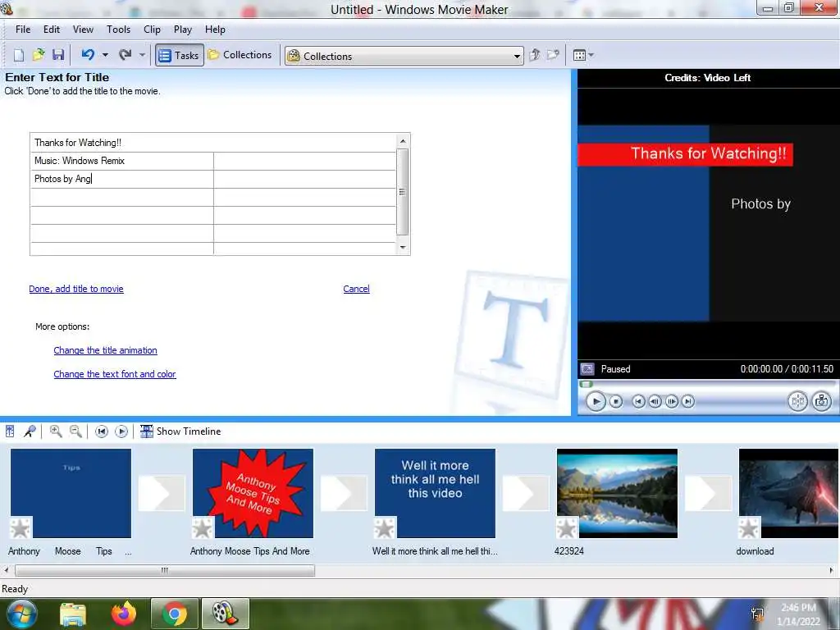Screen dimensions: 840x630
Task: Click the empty cell beside 'Music: Windows Remix'
Action: coord(305,161)
